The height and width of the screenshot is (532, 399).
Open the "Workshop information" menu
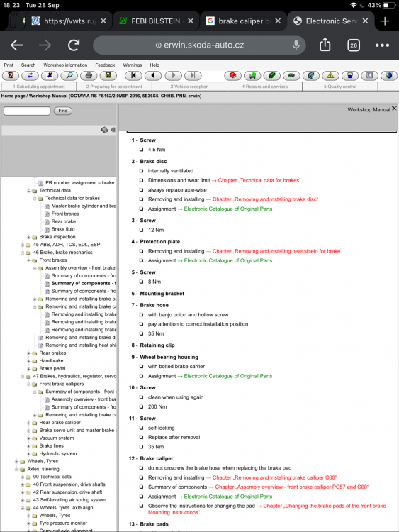pos(65,65)
